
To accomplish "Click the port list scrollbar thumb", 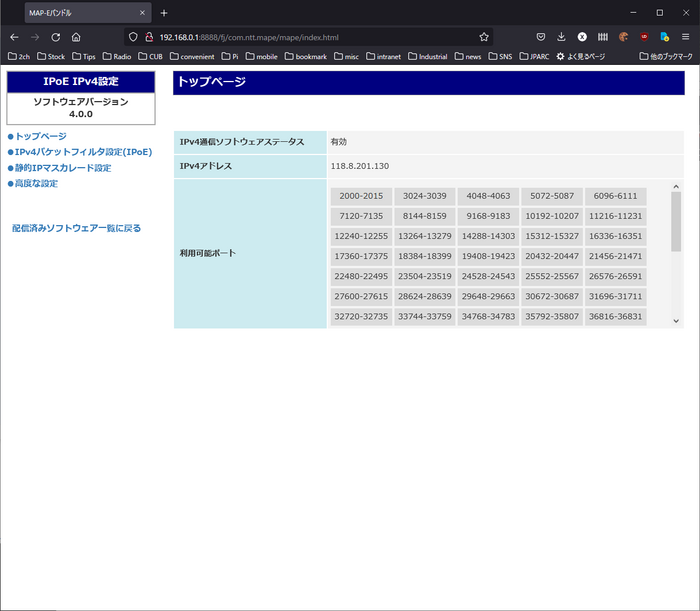I will [676, 222].
